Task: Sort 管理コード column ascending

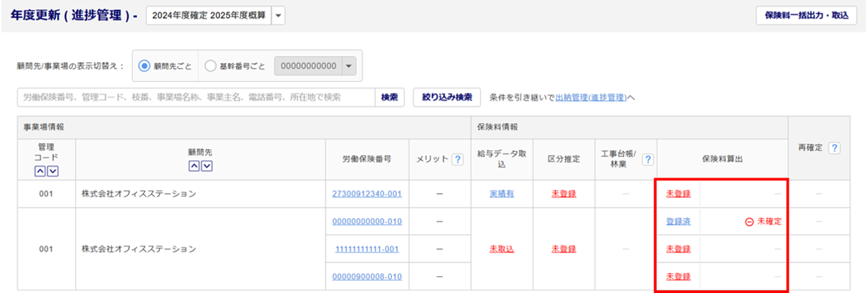Action: coord(41,171)
